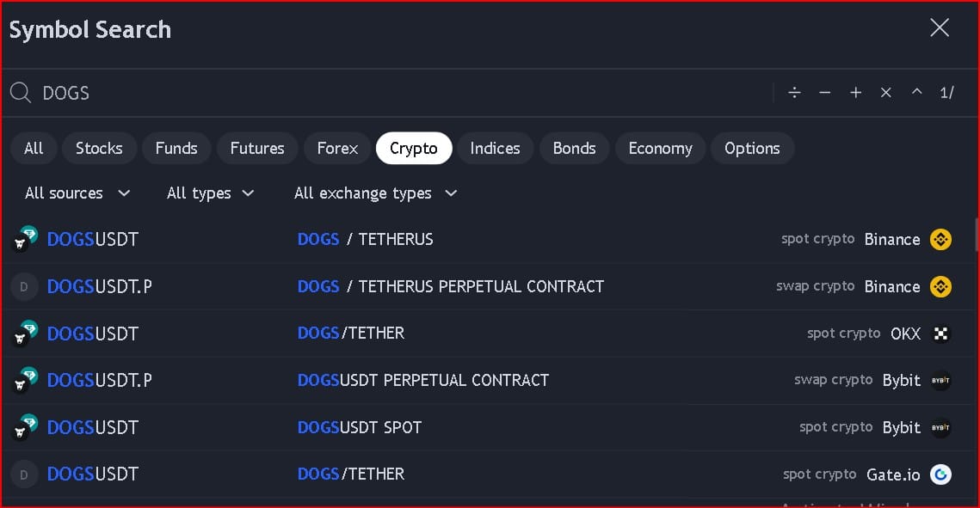Close the Symbol Search dialog
The width and height of the screenshot is (980, 508).
tap(940, 28)
